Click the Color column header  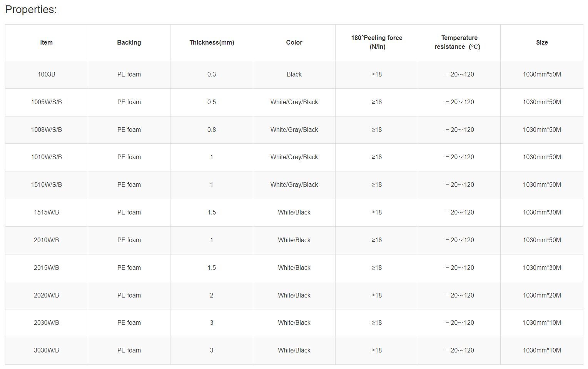(294, 42)
